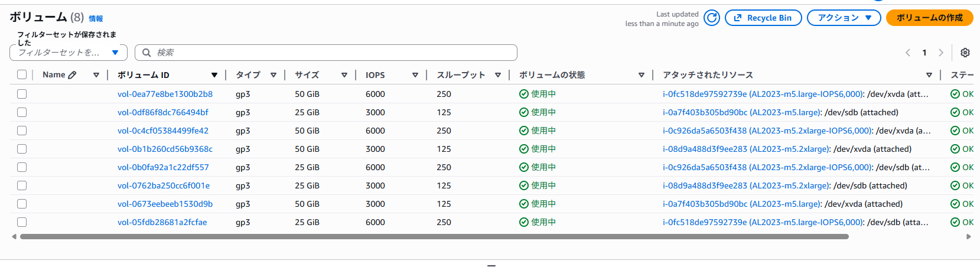This screenshot has height=267, width=980.
Task: Sort by IOPS column arrow
Action: pos(415,75)
